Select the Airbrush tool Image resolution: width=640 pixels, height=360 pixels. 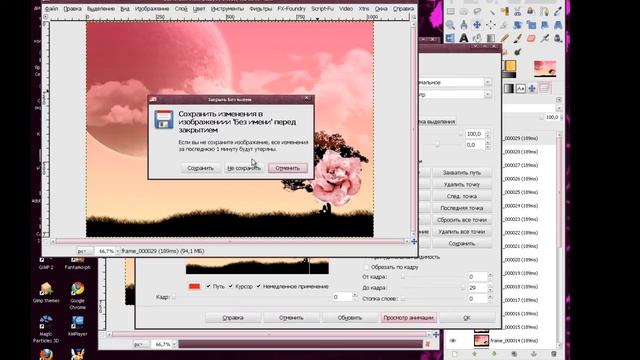544,38
